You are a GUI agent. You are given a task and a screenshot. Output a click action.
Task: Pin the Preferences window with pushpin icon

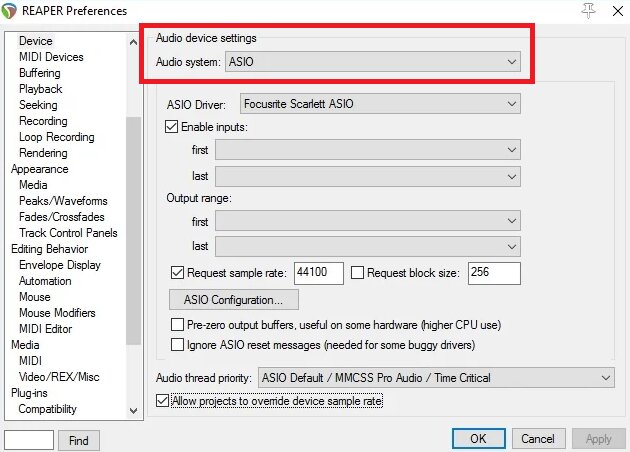[x=588, y=11]
